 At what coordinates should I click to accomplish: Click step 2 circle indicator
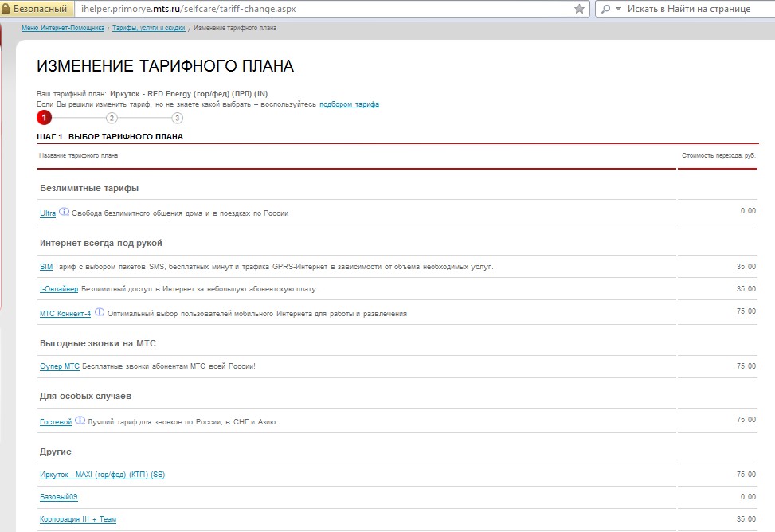112,118
